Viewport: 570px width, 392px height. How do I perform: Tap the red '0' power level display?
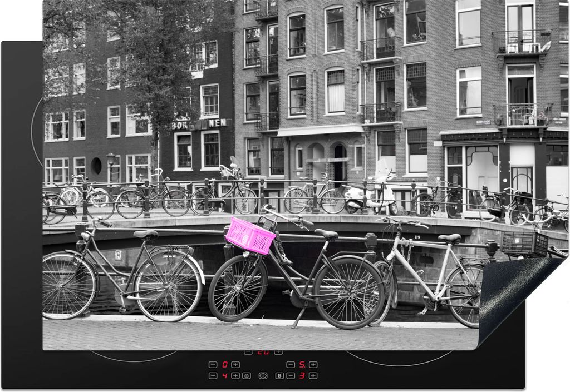[225, 365]
